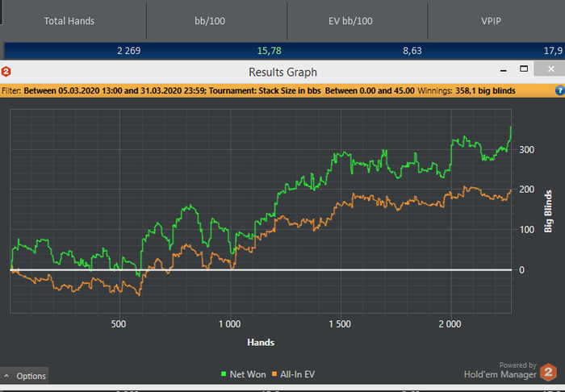Sort by bb/100 column header
This screenshot has height=392, width=565.
(x=210, y=21)
